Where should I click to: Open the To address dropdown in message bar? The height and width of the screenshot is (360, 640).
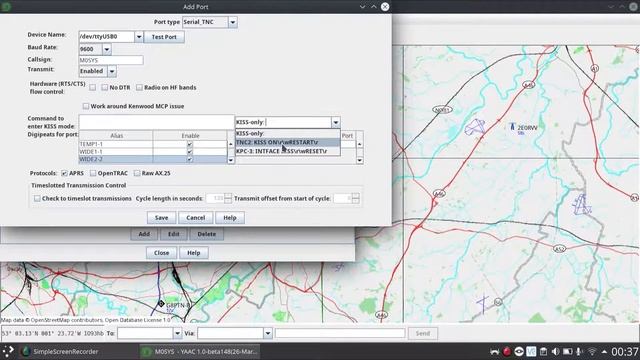[177, 333]
